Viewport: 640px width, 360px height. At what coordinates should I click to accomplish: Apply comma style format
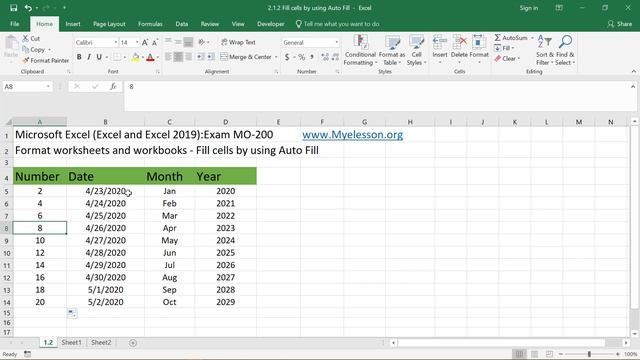(312, 57)
